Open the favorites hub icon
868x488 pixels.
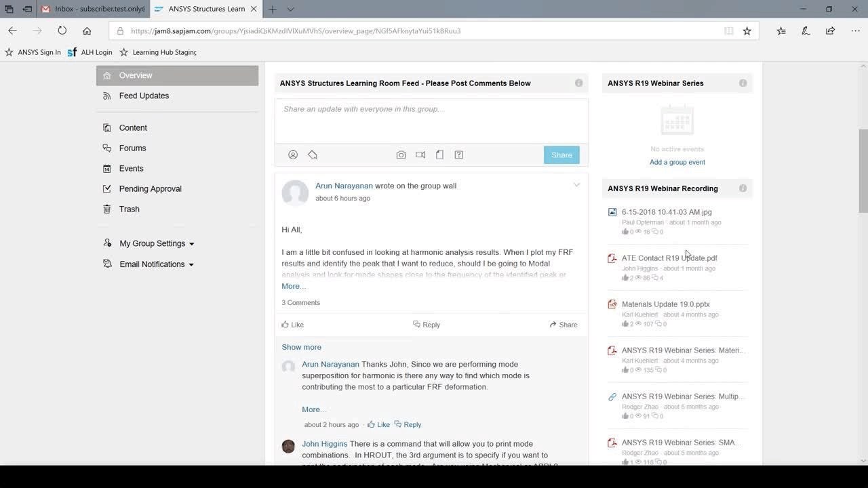(781, 30)
